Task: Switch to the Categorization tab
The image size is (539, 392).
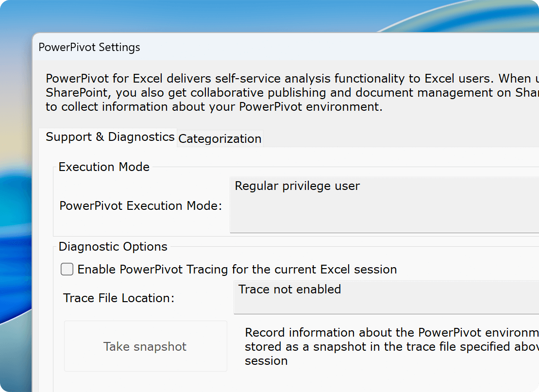Action: pos(219,139)
